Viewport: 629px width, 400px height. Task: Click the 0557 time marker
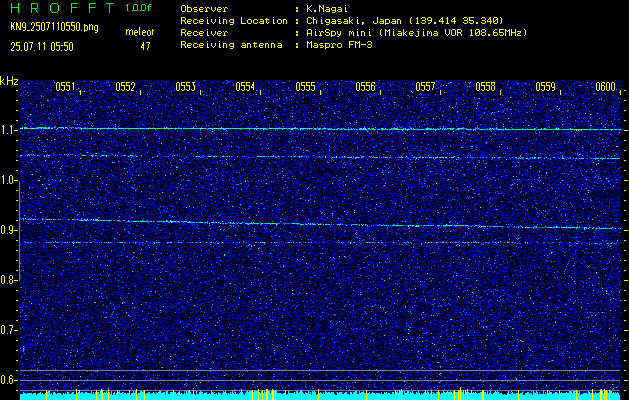(425, 87)
